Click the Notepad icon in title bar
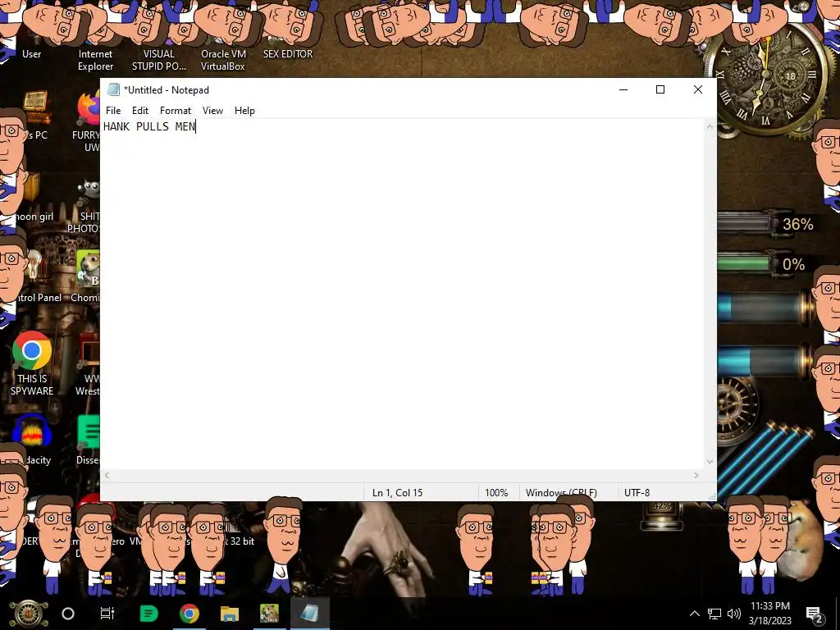The image size is (840, 630). pyautogui.click(x=113, y=89)
